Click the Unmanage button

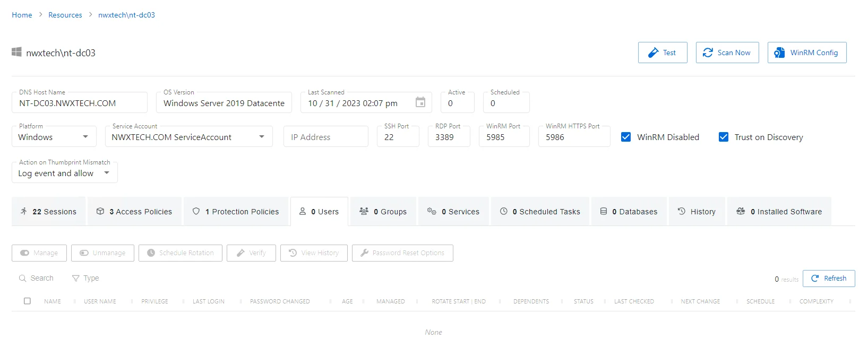coord(102,253)
